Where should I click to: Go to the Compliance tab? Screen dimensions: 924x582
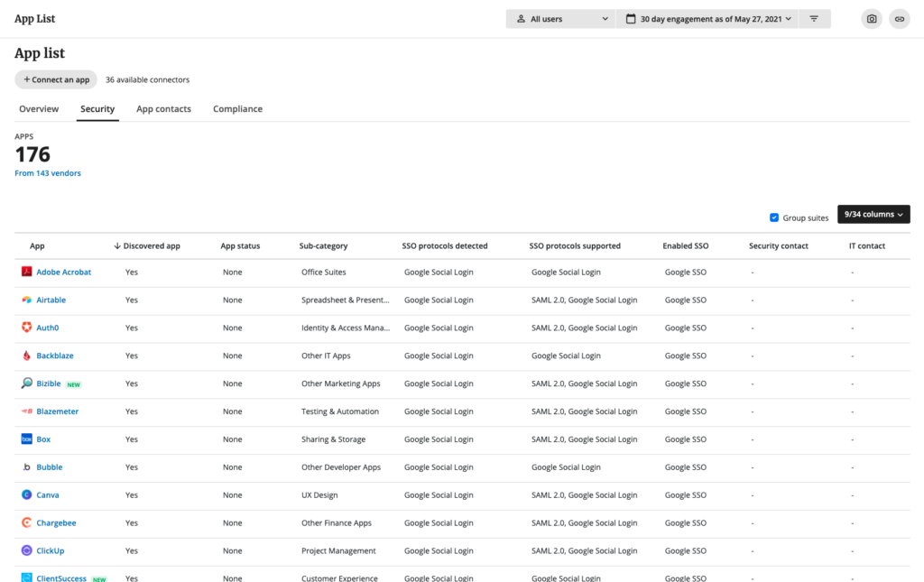[237, 109]
